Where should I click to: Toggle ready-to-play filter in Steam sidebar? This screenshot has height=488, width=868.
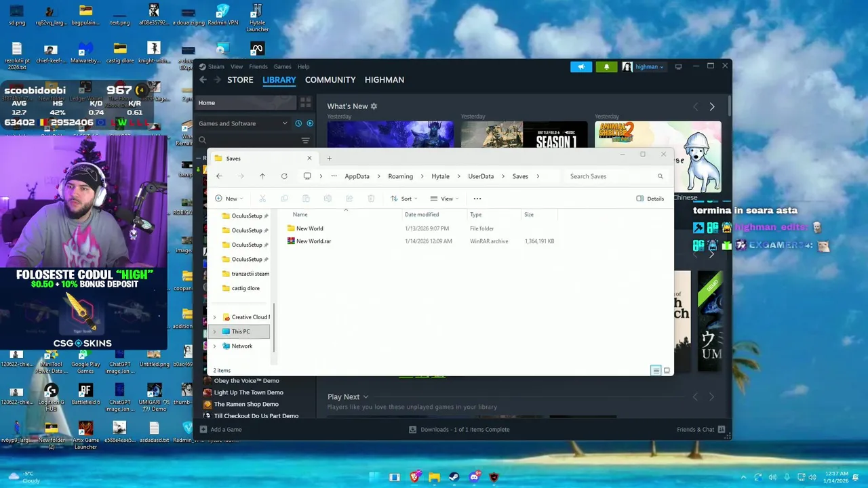(x=310, y=123)
